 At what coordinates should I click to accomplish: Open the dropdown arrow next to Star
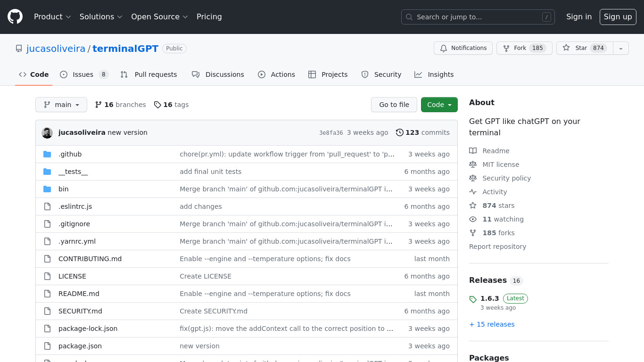(x=621, y=48)
